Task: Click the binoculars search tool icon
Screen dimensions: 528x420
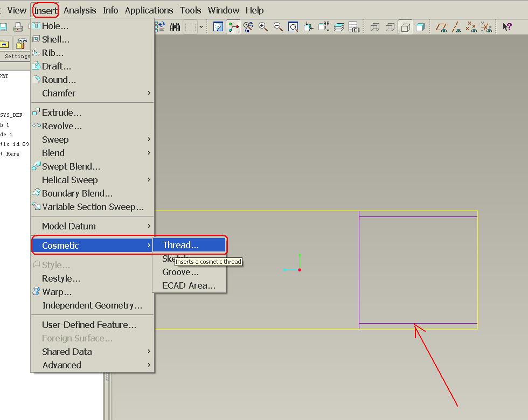Action: click(175, 27)
